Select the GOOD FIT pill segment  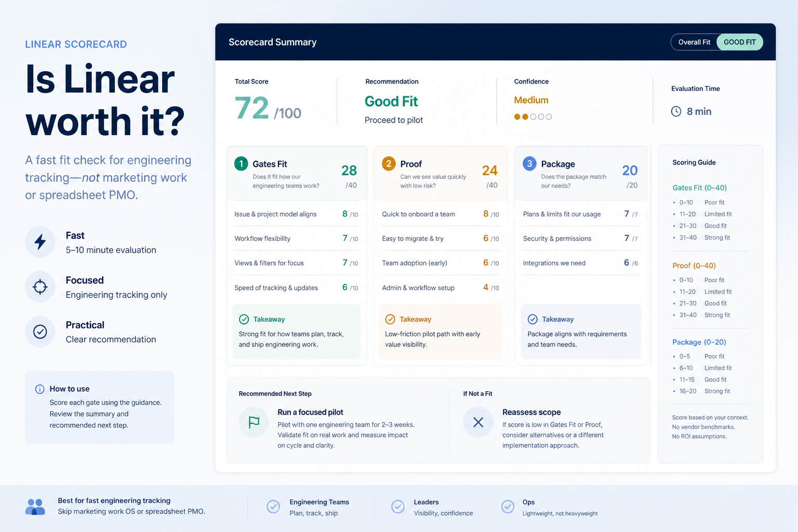point(740,42)
